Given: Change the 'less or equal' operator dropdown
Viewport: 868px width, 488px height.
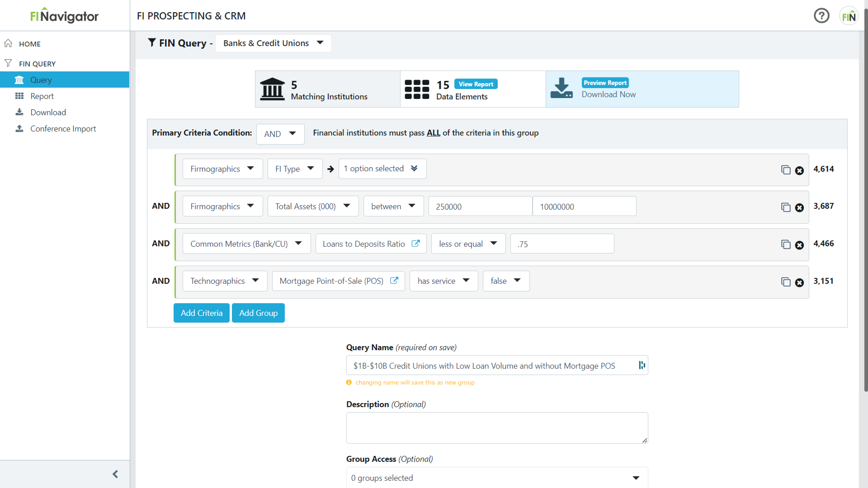Looking at the screenshot, I should point(468,244).
